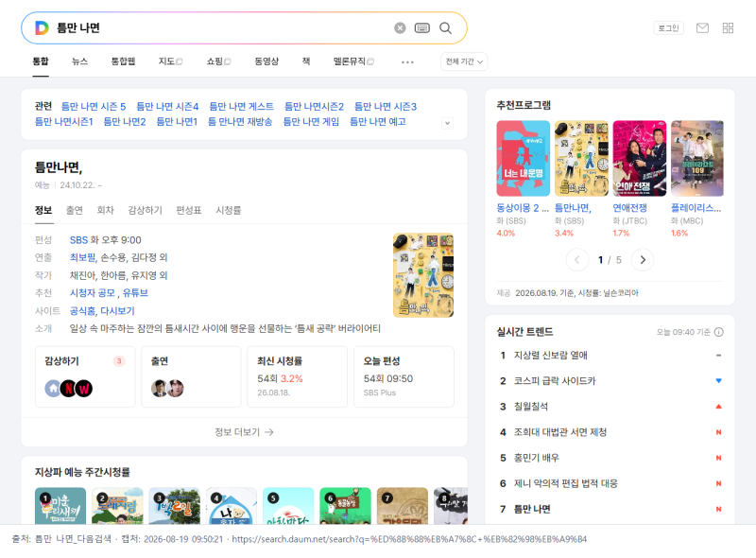This screenshot has height=558, width=756.
Task: Open trend 제니 악의적 편집 법적 대응
Action: [x=565, y=483]
